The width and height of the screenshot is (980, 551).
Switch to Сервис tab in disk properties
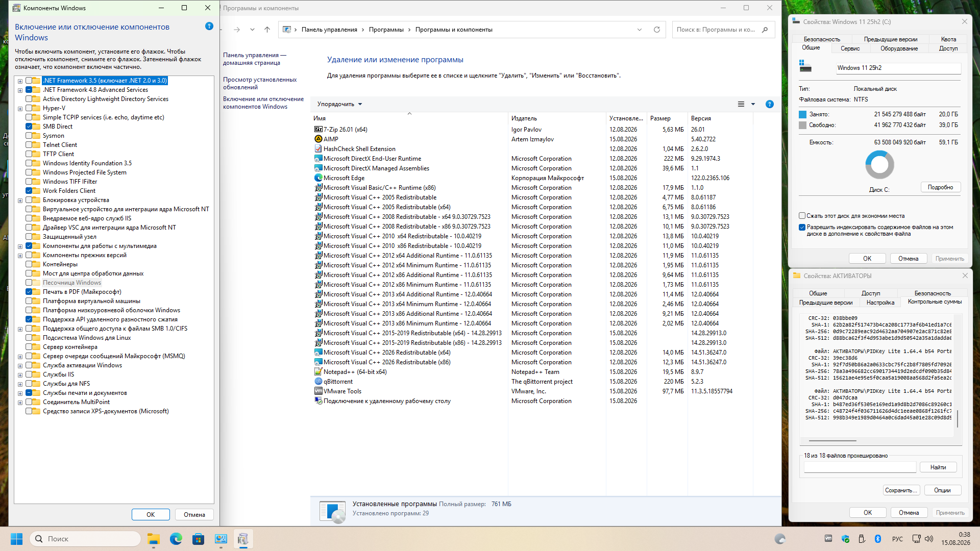[x=850, y=48]
